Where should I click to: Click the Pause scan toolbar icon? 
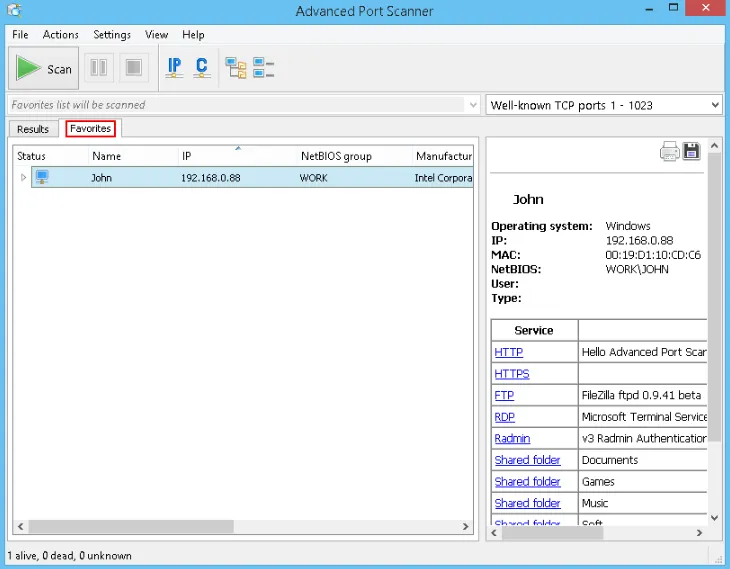click(x=98, y=68)
